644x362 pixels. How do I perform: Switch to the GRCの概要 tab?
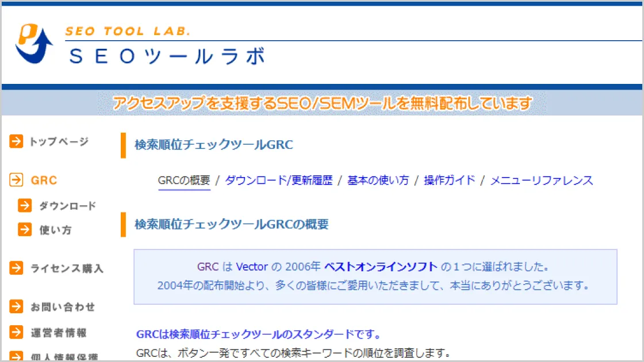tap(184, 180)
